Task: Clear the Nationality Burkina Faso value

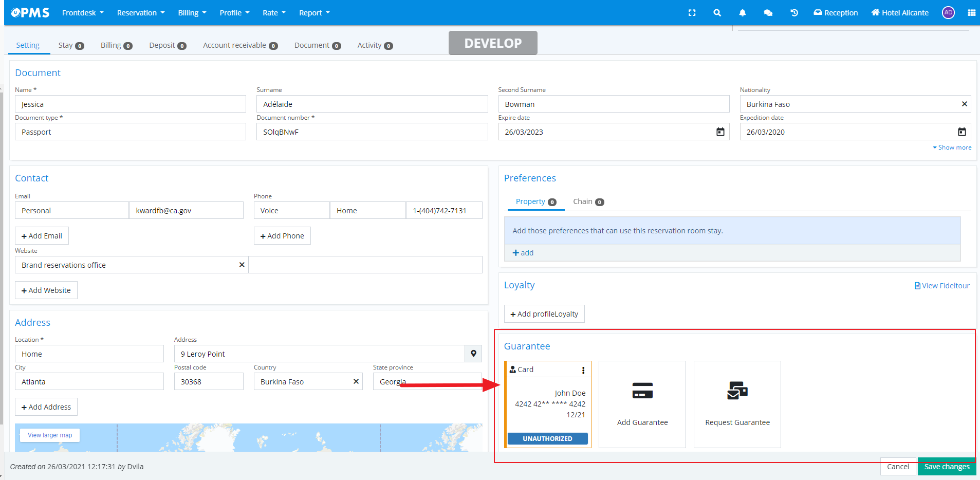Action: click(x=964, y=104)
